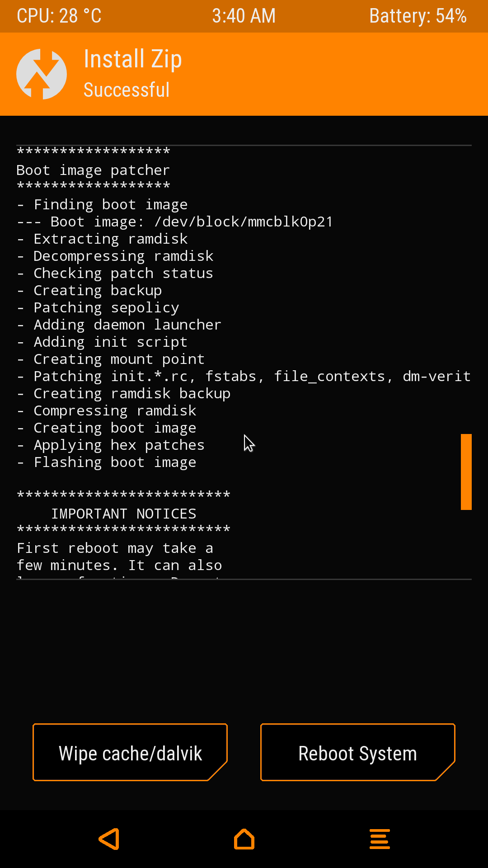The height and width of the screenshot is (868, 488).
Task: Tap the Battery 54% indicator
Action: [418, 16]
